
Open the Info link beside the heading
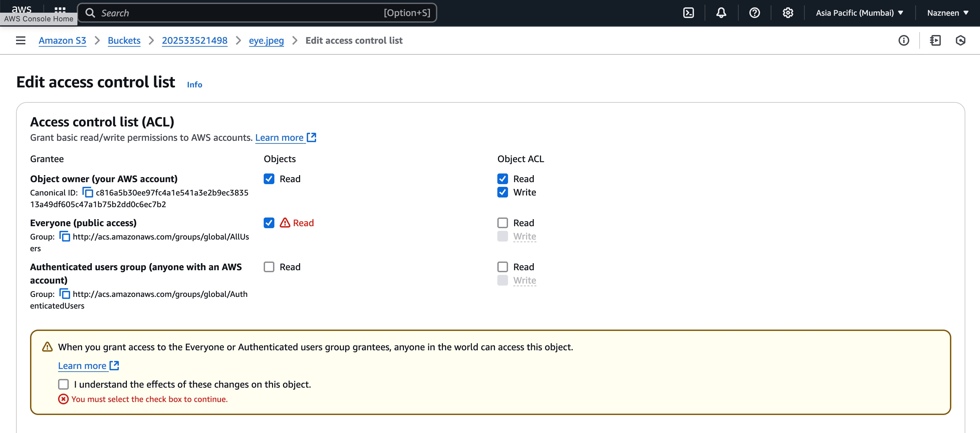tap(194, 84)
